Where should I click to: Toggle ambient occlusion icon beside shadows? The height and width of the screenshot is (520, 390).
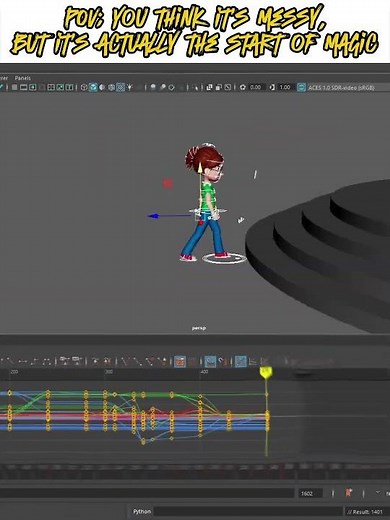pyautogui.click(x=163, y=87)
